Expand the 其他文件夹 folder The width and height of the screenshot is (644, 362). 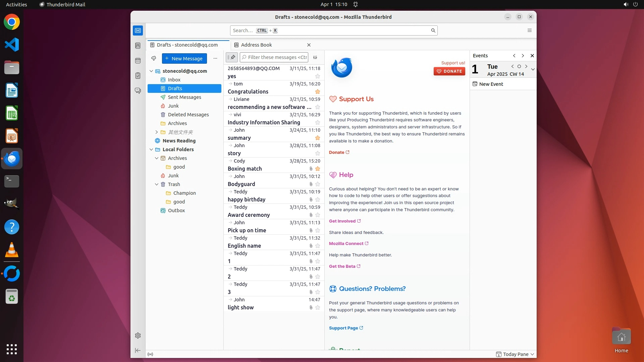(157, 132)
